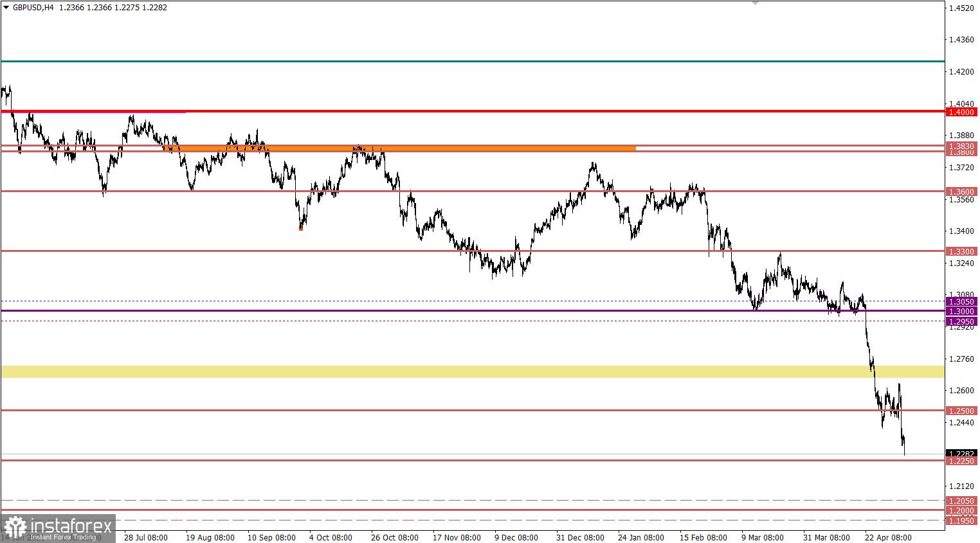Click the 1.3400 price axis tick
980x543 pixels.
[x=962, y=231]
